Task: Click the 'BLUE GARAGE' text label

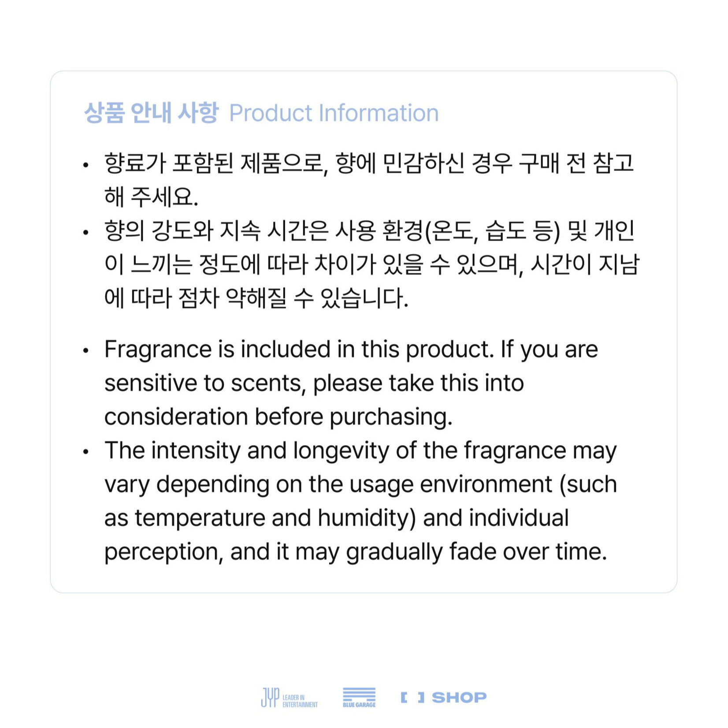Action: pos(359,705)
